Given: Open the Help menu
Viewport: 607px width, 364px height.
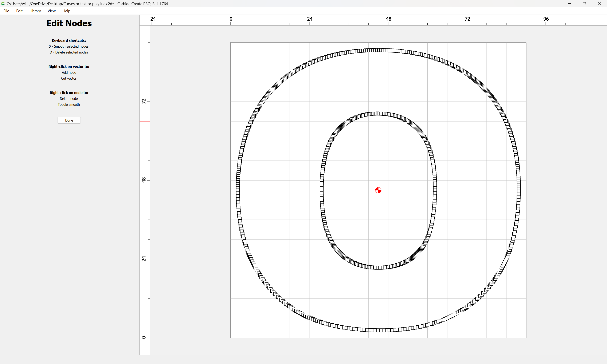Looking at the screenshot, I should tap(66, 11).
